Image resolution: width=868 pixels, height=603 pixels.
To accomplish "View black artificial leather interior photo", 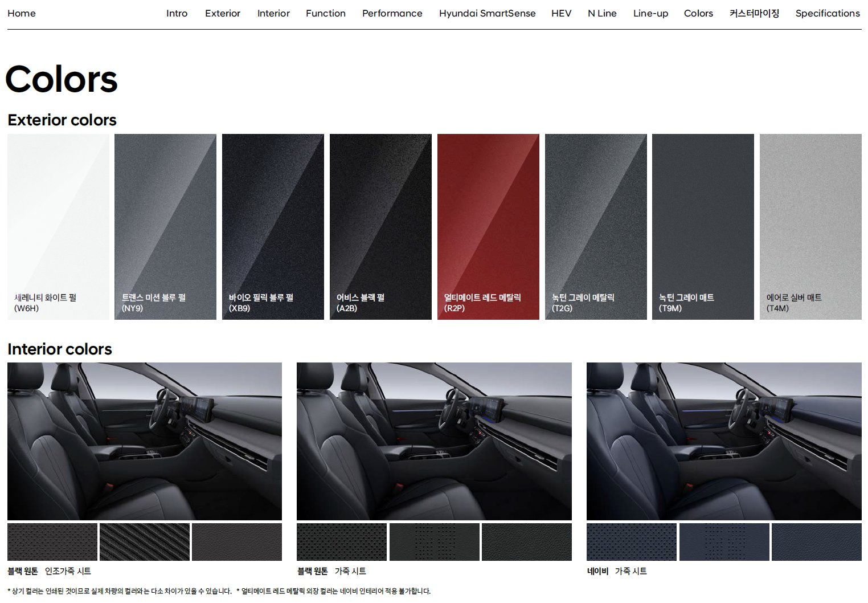I will [x=145, y=441].
